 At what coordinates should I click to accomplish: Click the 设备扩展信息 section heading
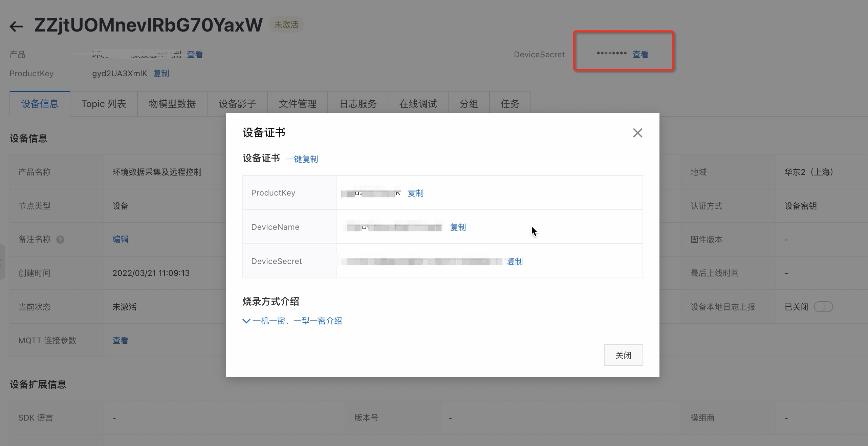(38, 385)
